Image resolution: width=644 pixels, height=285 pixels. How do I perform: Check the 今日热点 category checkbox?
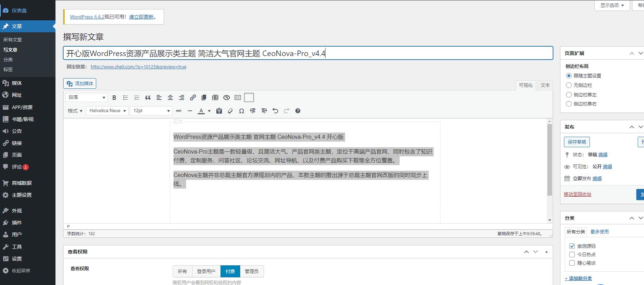[x=572, y=255]
